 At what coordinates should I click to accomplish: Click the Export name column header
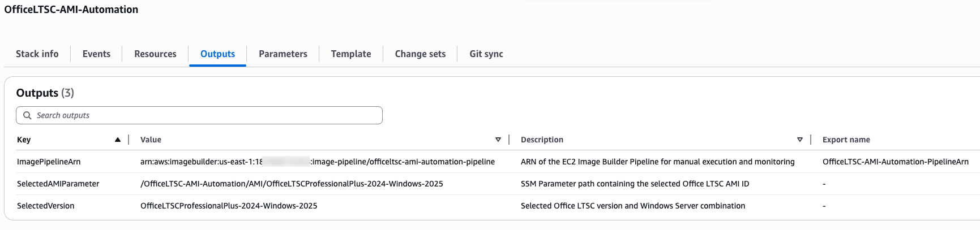pos(846,140)
